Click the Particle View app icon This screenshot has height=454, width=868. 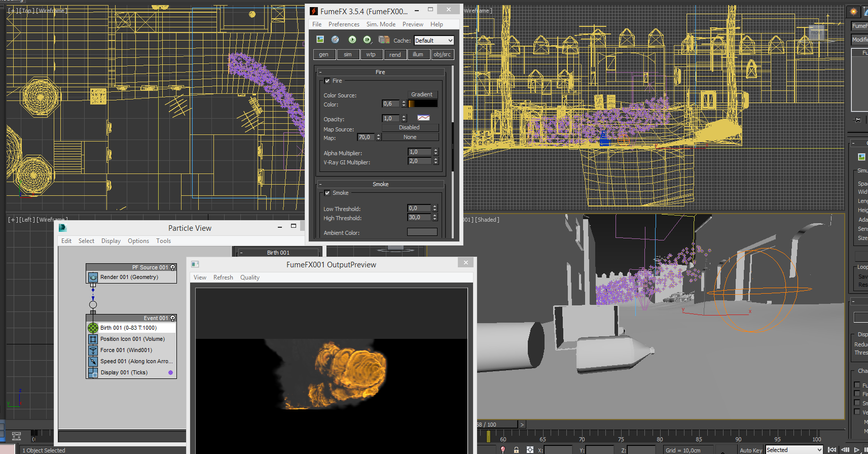[x=63, y=228]
